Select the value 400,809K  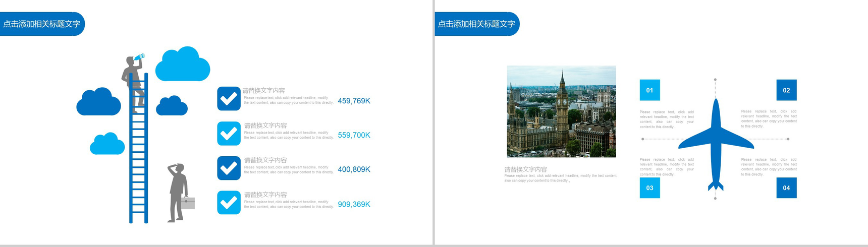pyautogui.click(x=354, y=169)
